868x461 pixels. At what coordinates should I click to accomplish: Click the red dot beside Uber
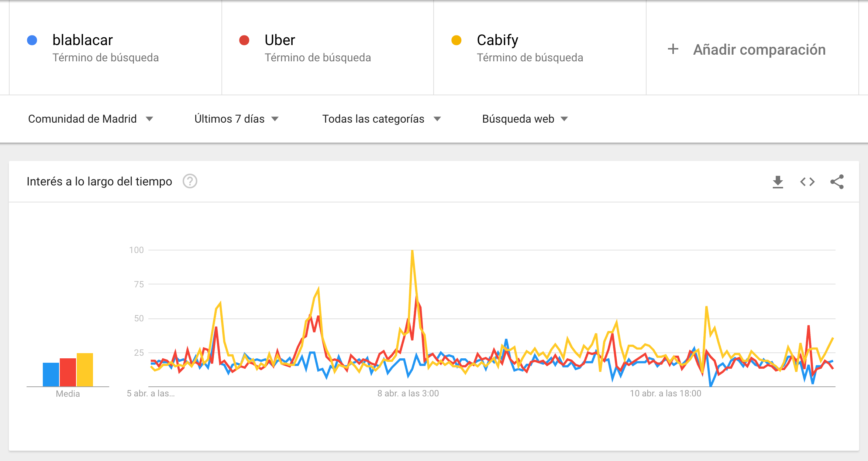coord(244,40)
